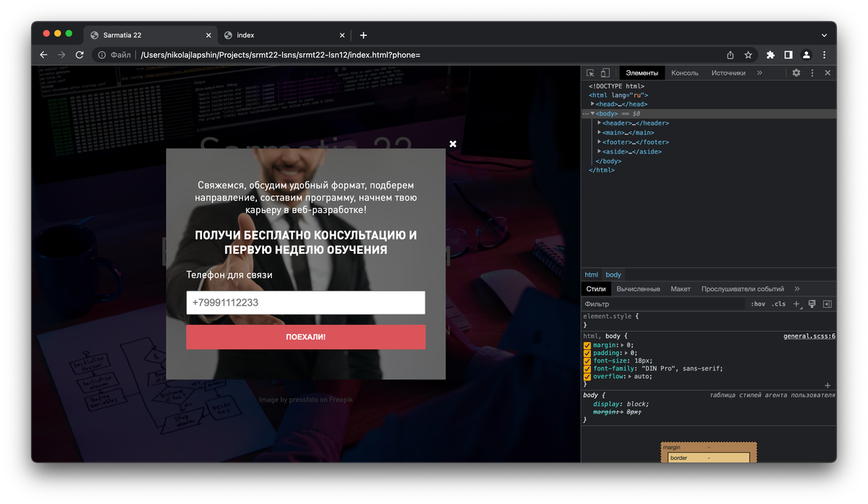
Task: Toggle off the overflow property checkbox
Action: coord(587,377)
